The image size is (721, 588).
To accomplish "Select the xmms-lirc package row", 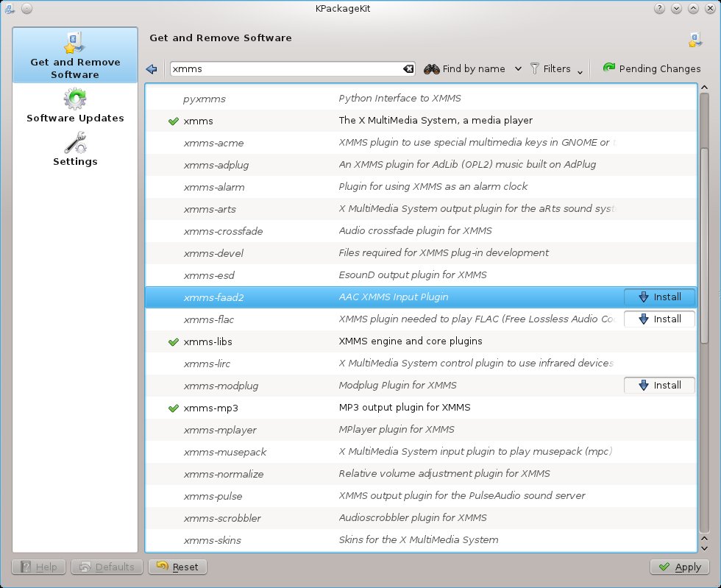I will 421,364.
